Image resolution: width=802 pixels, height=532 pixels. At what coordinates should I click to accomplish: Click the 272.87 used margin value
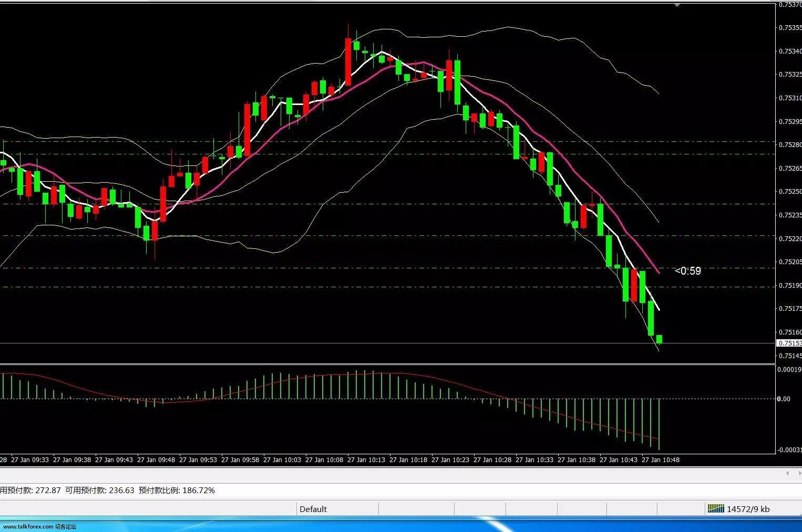coord(47,491)
